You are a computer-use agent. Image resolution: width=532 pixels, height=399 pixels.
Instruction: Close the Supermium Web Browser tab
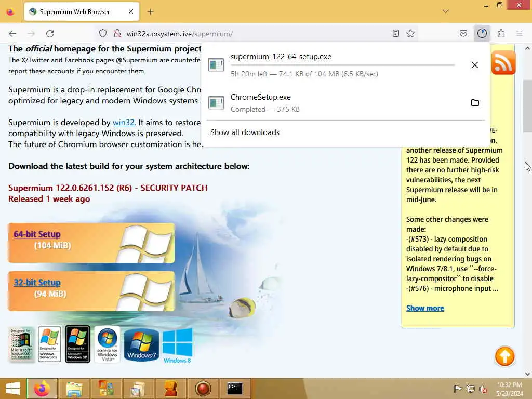[131, 12]
